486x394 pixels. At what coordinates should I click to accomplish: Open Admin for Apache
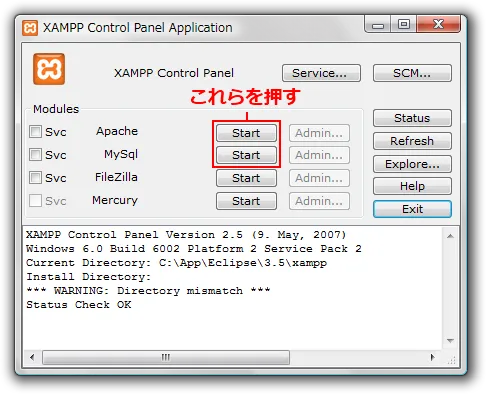[x=319, y=133]
